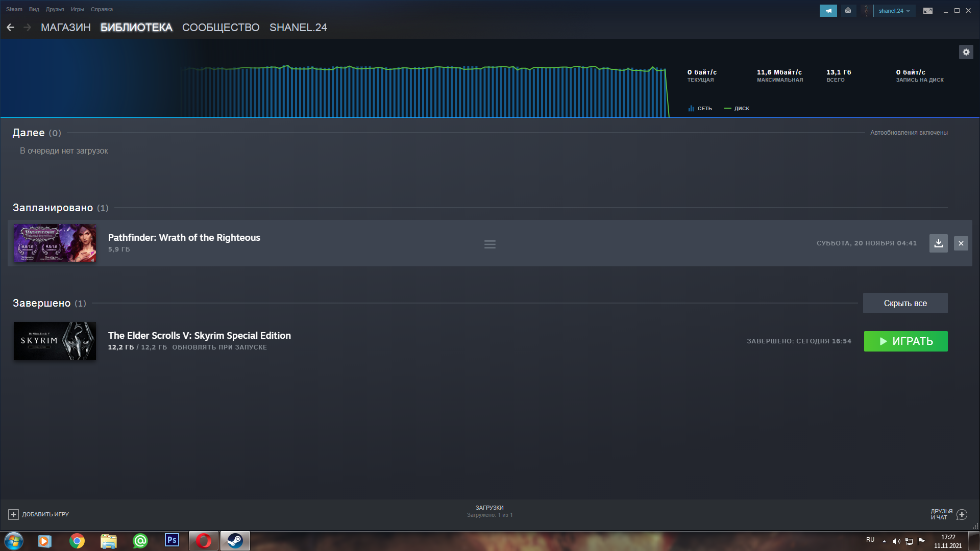
Task: Open the Skyrim game thumbnail
Action: [x=55, y=341]
